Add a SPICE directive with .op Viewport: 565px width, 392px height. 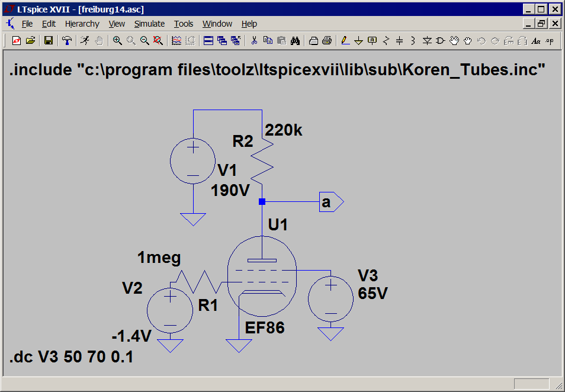coord(550,41)
